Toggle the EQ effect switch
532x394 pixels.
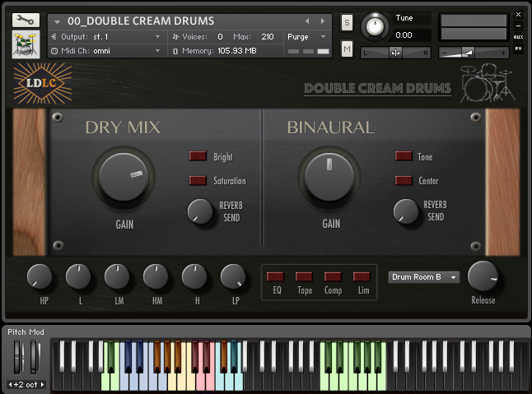[x=275, y=276]
